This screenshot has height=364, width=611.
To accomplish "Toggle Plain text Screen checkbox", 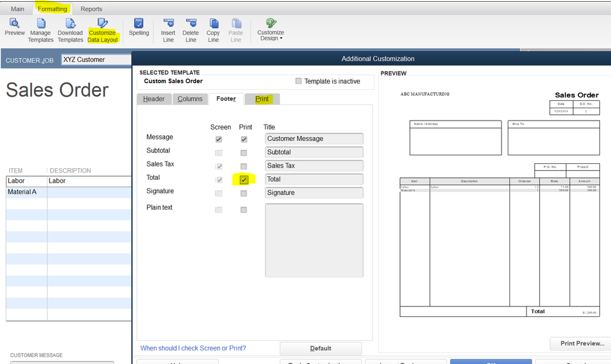I will tap(219, 210).
